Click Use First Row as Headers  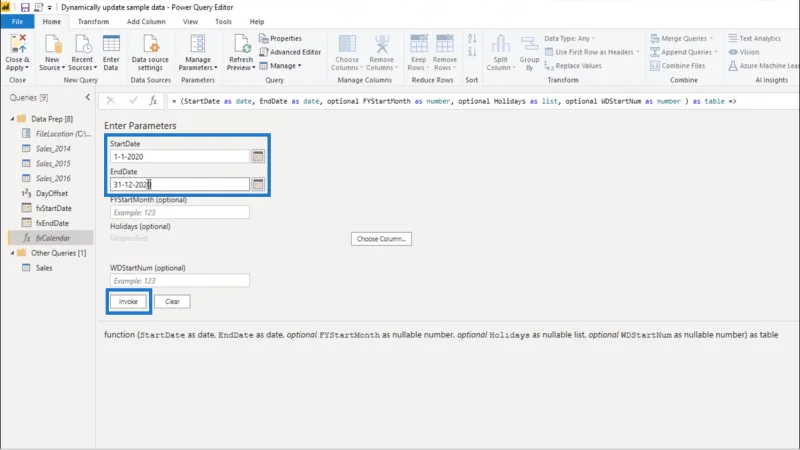tap(592, 52)
